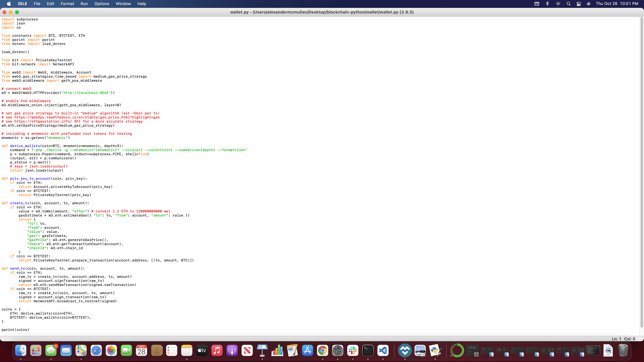644x362 pixels.
Task: Open the Window menu in IDLE
Action: 123,4
